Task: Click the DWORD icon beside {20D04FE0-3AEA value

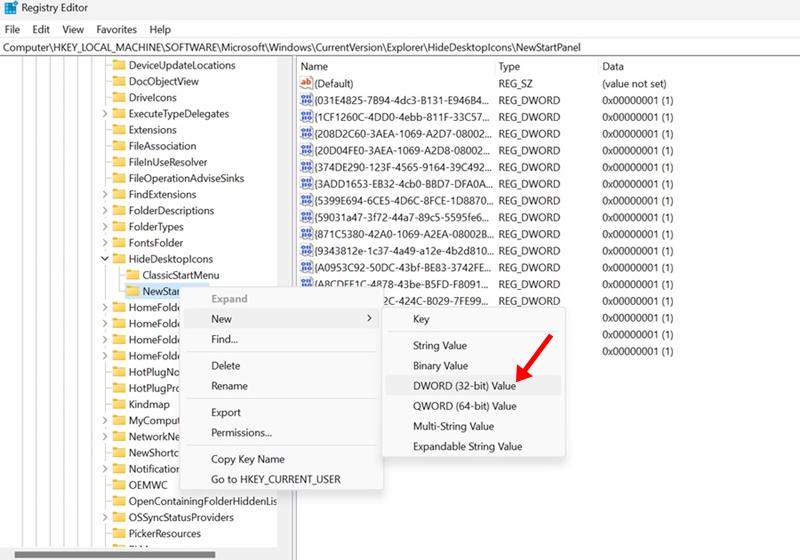Action: tap(306, 150)
